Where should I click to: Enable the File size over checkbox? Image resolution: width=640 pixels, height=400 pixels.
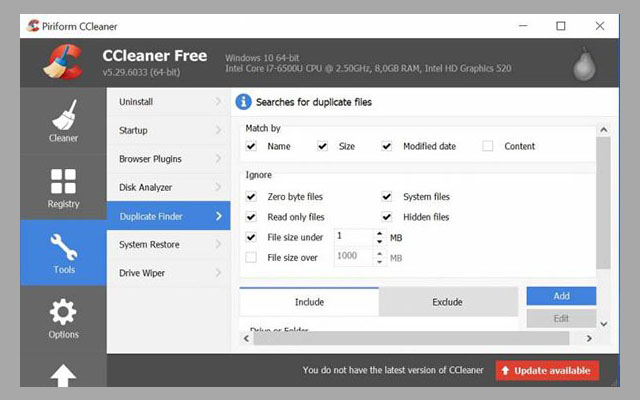(251, 257)
